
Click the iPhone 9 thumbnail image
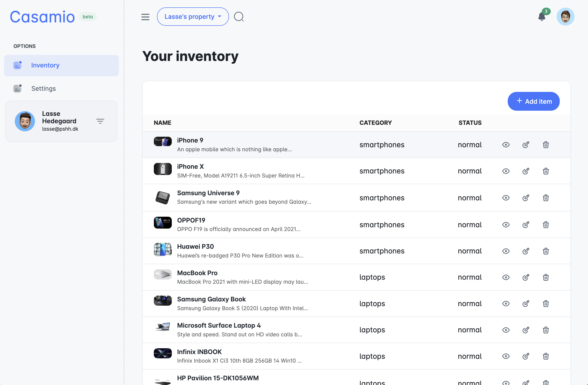tap(163, 141)
